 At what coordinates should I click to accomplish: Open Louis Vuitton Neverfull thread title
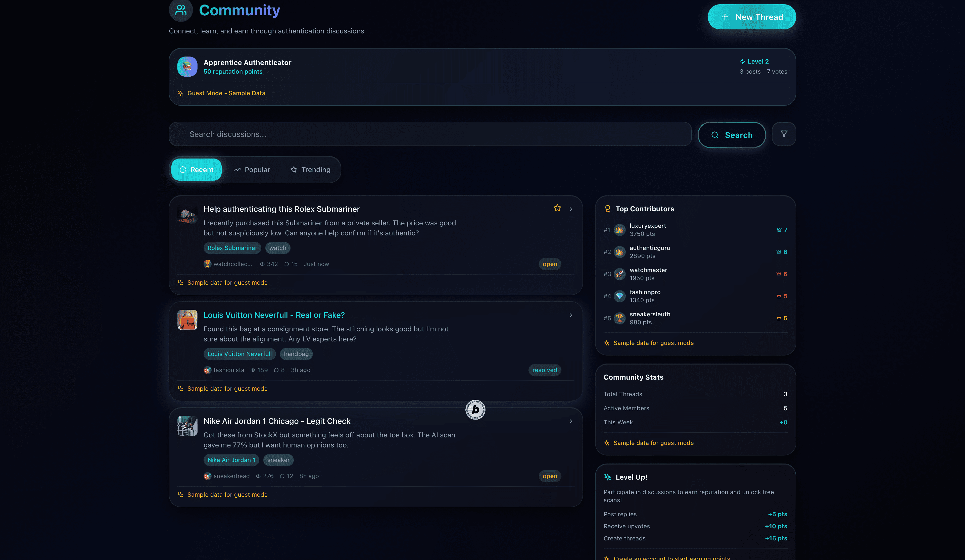(274, 315)
